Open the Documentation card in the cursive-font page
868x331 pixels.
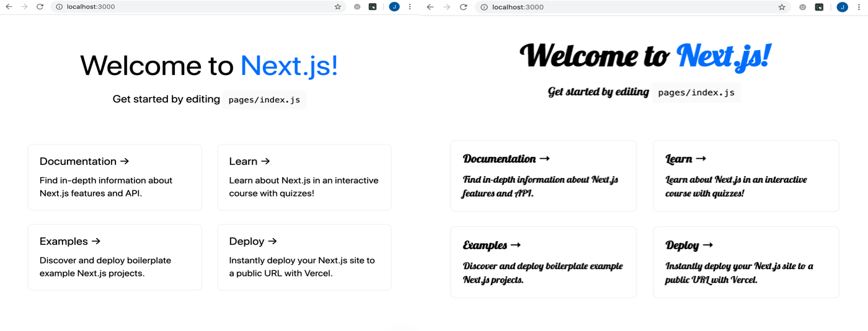tap(544, 176)
